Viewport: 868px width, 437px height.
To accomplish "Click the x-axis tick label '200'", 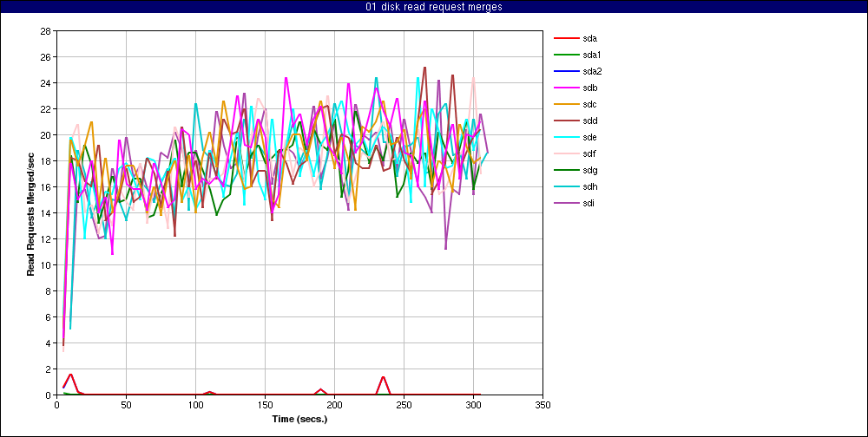I will pyautogui.click(x=334, y=404).
